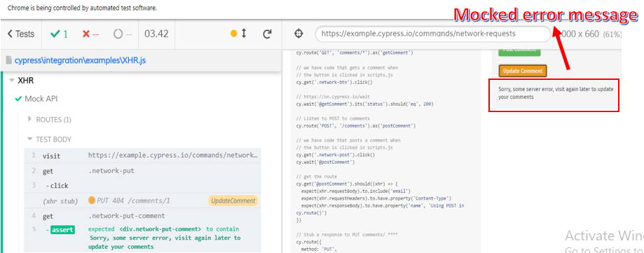This screenshot has width=644, height=253.
Task: Click the URL bar with the network-requests address
Action: point(433,34)
